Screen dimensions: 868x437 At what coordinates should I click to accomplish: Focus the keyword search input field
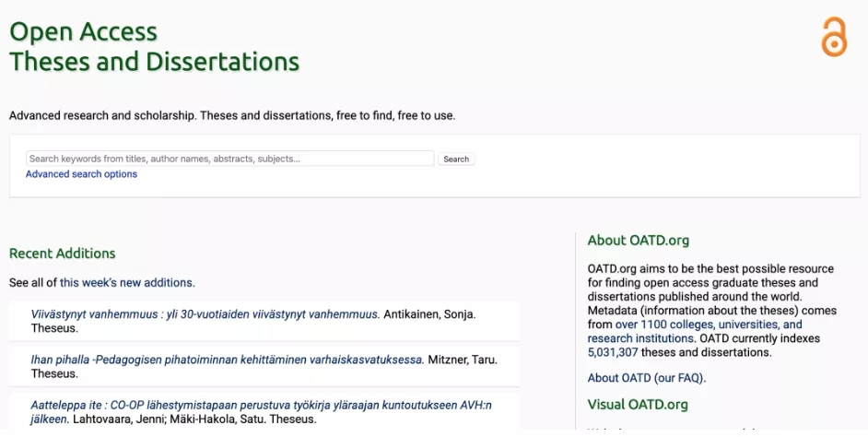coord(230,159)
